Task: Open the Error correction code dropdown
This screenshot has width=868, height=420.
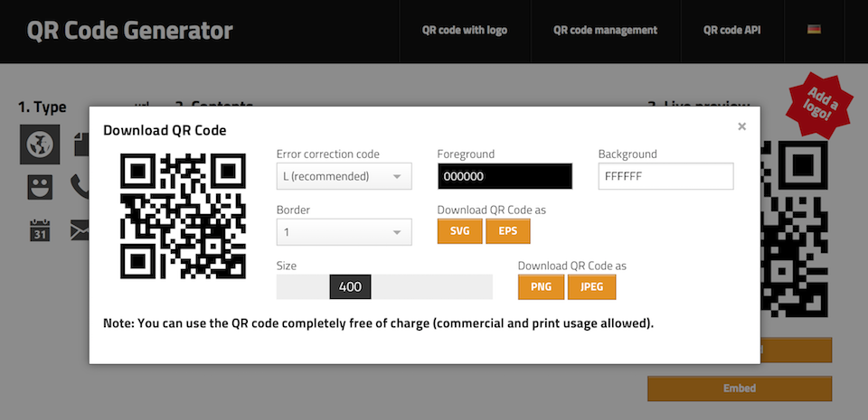Action: (344, 176)
